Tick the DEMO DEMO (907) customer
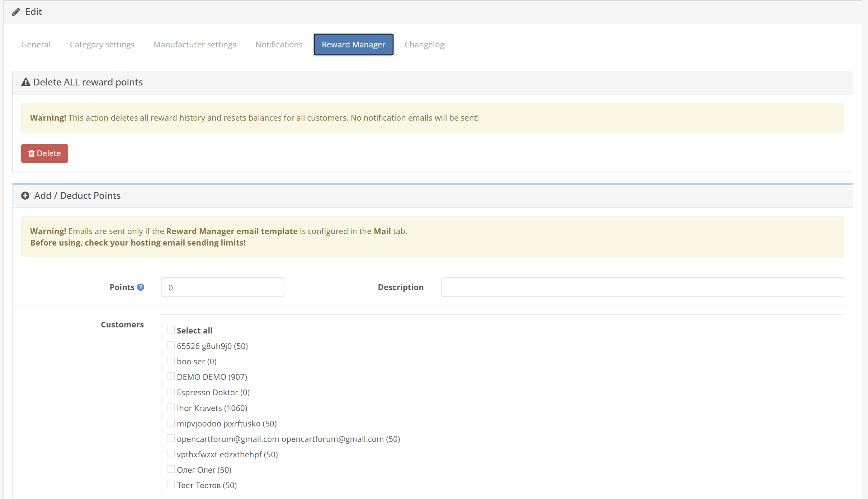 [x=171, y=376]
